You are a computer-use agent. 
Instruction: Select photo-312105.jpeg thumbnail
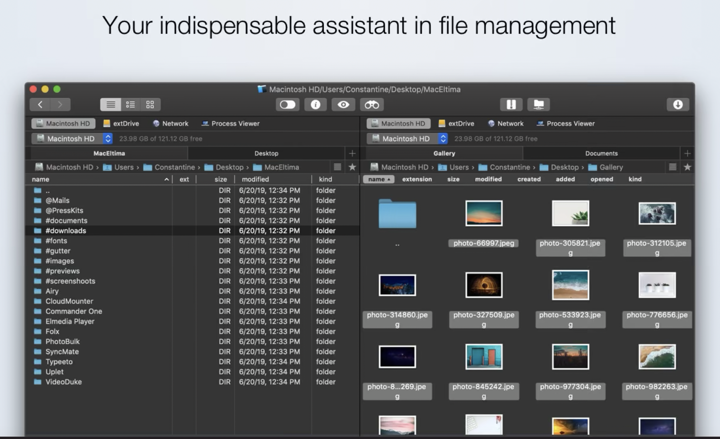[657, 213]
